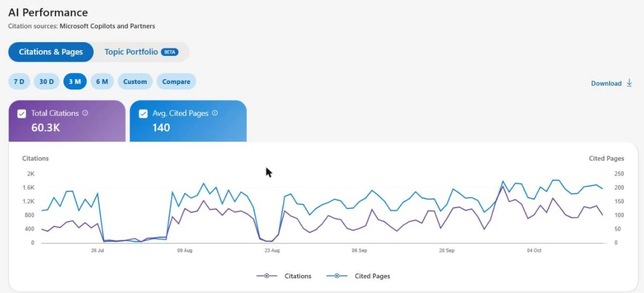Click the 1.6K label on Citations axis
The width and height of the screenshot is (644, 293).
click(x=29, y=187)
